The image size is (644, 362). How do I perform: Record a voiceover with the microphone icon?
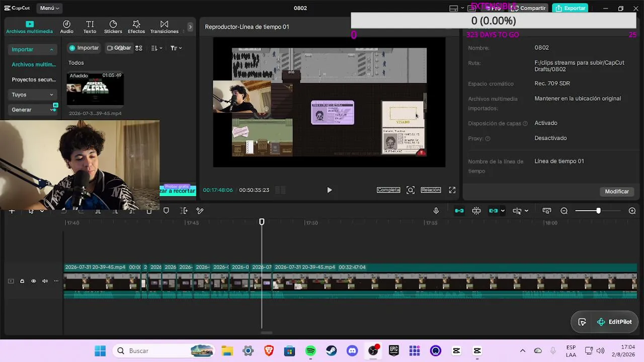436,211
